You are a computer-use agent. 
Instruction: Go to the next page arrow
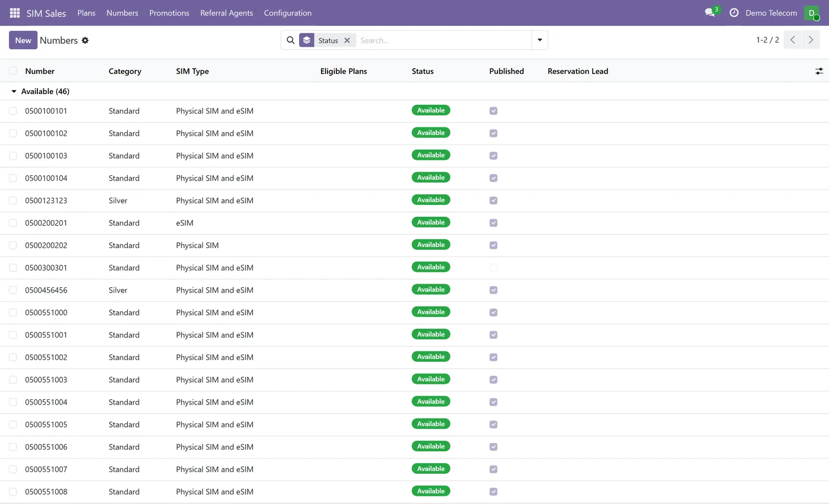[811, 40]
